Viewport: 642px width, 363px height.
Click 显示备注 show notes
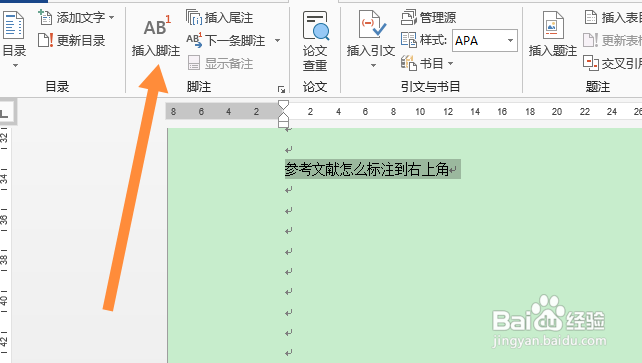[220, 63]
